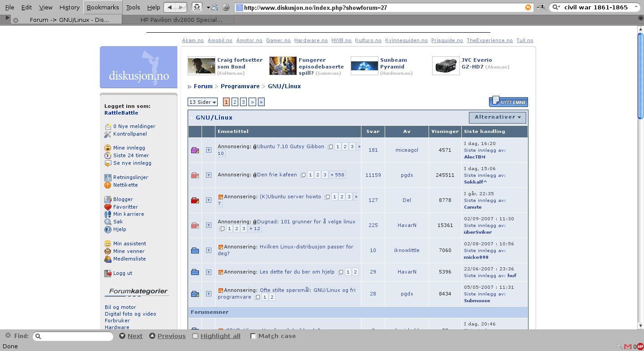The width and height of the screenshot is (644, 351).
Task: Open the search engine selector dropdown
Action: coord(556,7)
